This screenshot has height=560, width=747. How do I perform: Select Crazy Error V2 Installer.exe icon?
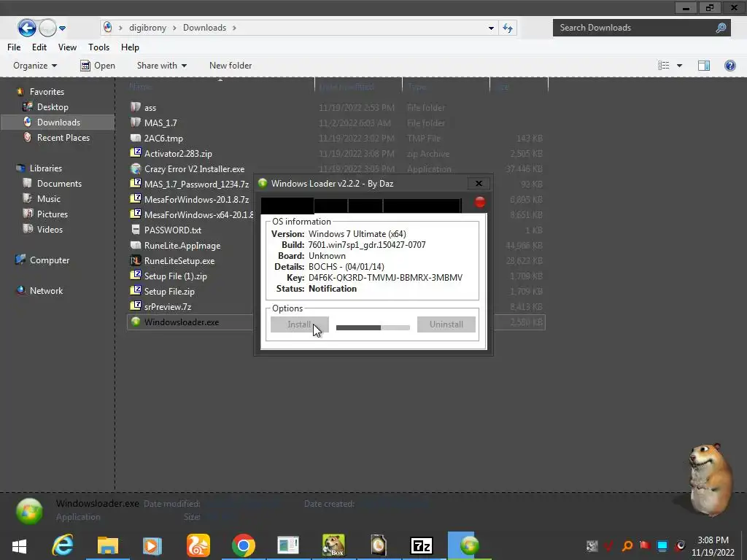tap(136, 168)
